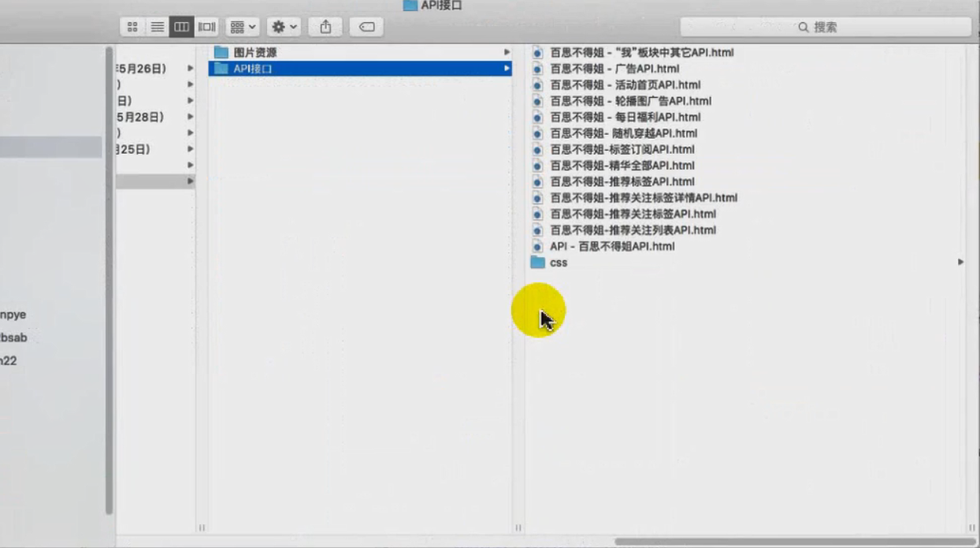
Task: Click horizontal scrollbar at window bottom
Action: click(x=794, y=542)
